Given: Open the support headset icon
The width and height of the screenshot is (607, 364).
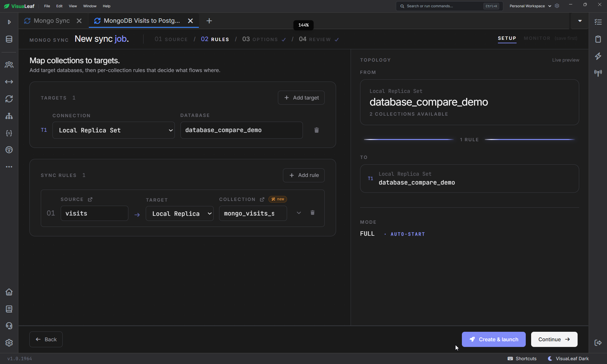Looking at the screenshot, I should pos(9,326).
